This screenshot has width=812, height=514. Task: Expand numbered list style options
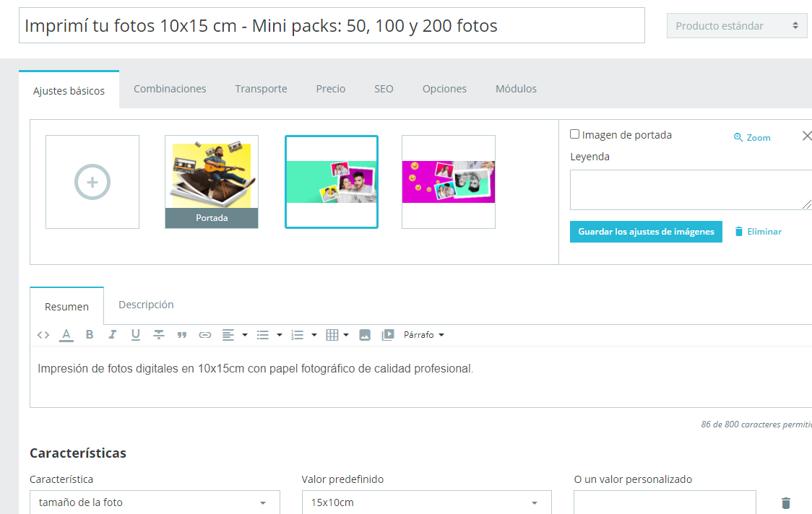click(314, 335)
